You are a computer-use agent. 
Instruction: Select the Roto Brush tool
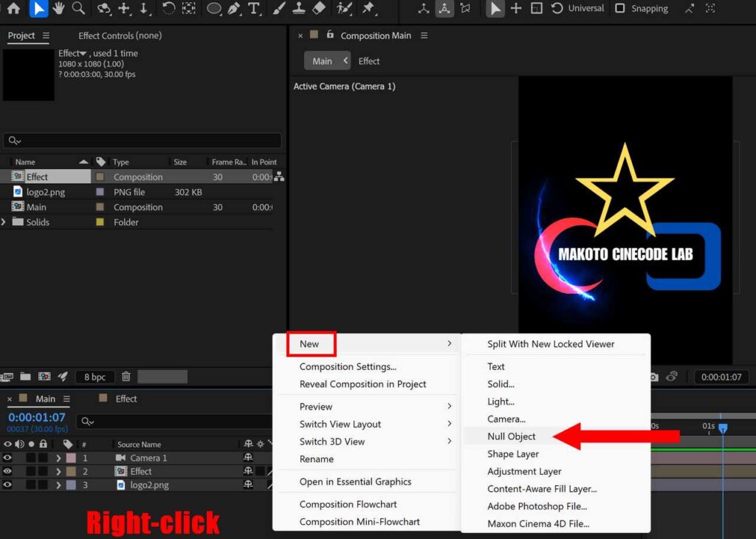(344, 8)
